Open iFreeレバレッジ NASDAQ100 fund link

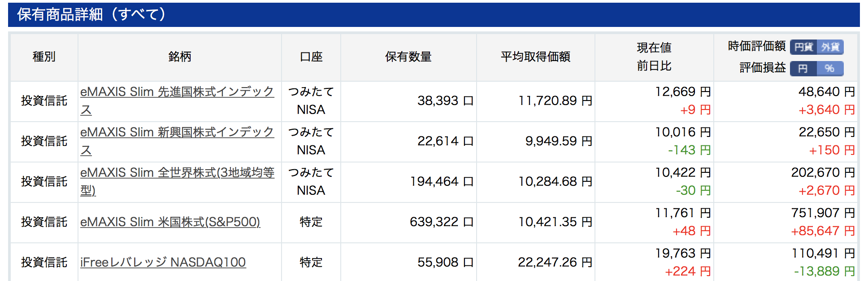(163, 263)
